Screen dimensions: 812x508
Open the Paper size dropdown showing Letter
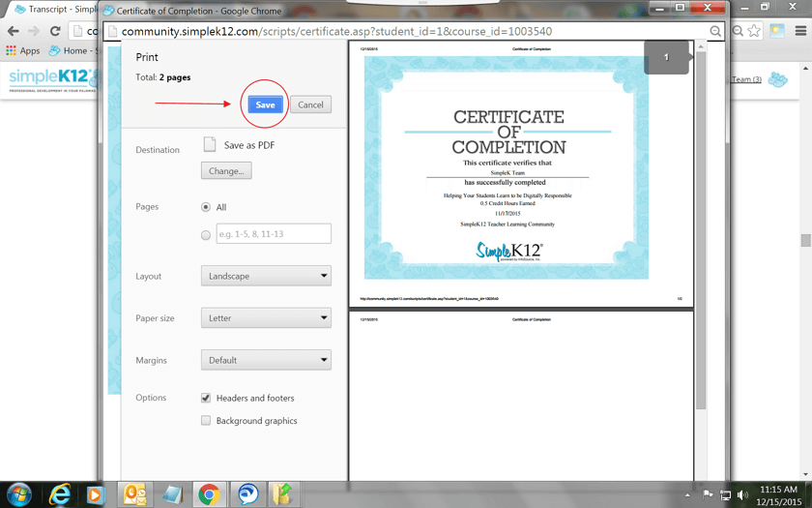(x=266, y=317)
